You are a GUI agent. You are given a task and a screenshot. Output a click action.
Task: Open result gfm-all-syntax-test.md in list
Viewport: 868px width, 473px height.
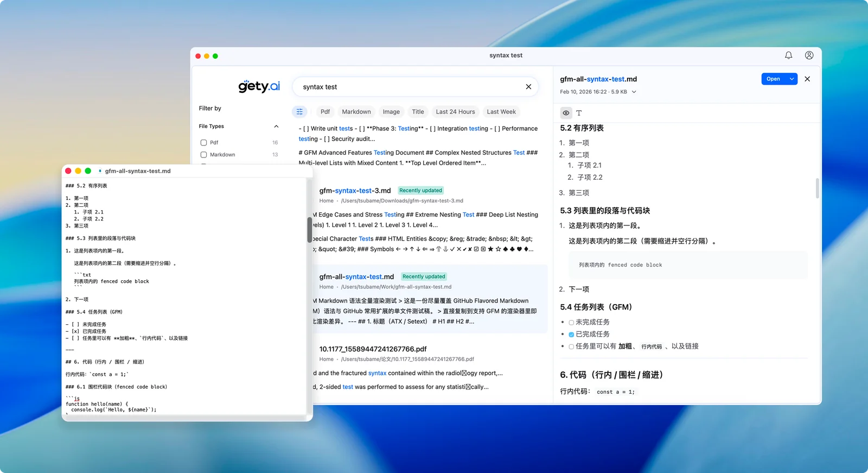point(356,277)
